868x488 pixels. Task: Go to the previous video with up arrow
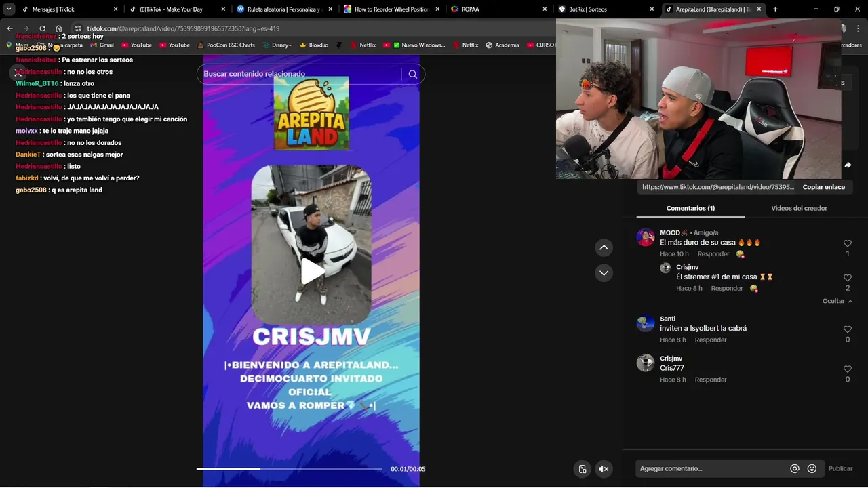[604, 248]
